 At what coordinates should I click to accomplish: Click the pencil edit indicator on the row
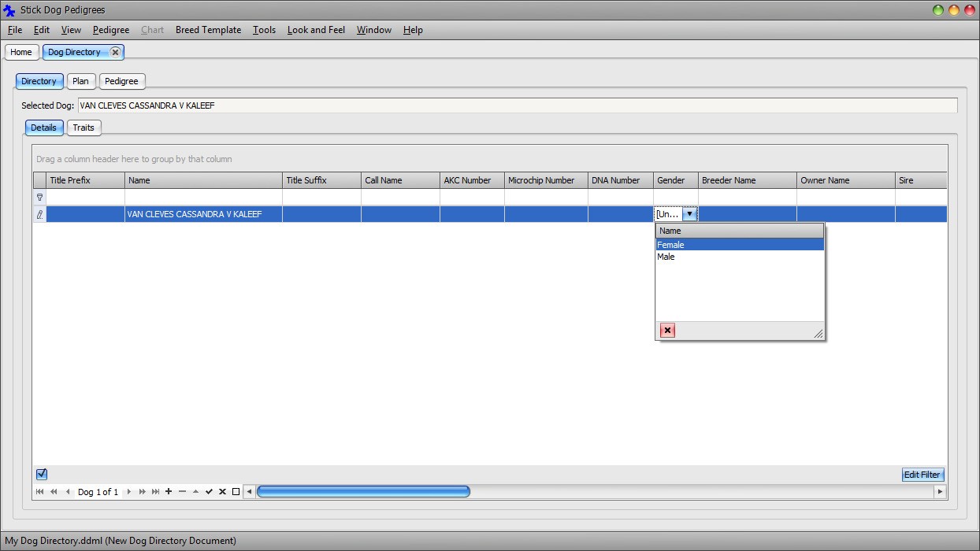39,214
